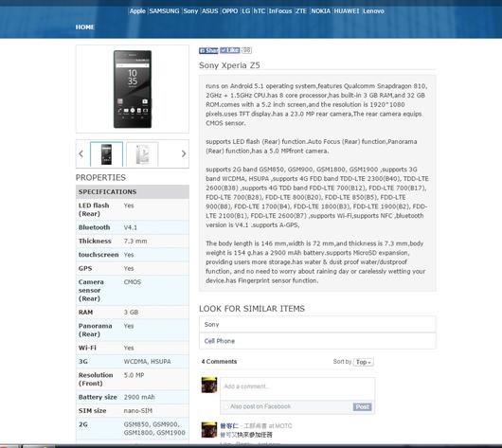Viewport: 502px width, 448px height.
Task: Open the Lenovo brand link
Action: pos(373,11)
